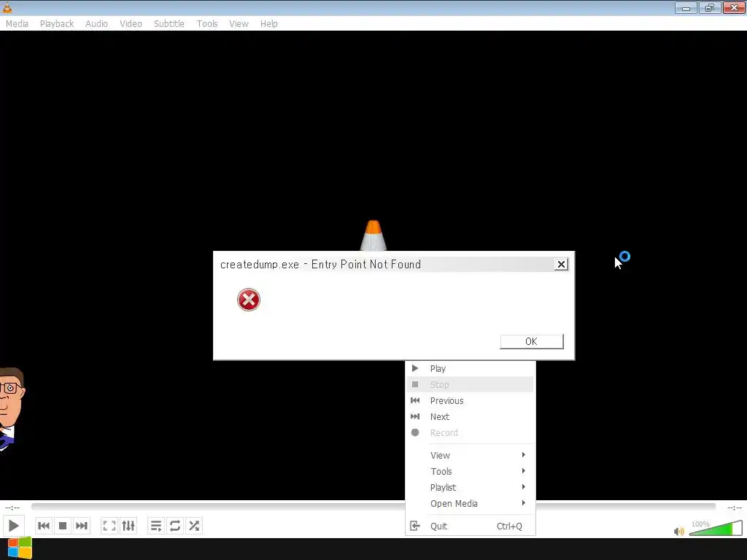
Task: Open the Playback menu
Action: click(x=57, y=24)
